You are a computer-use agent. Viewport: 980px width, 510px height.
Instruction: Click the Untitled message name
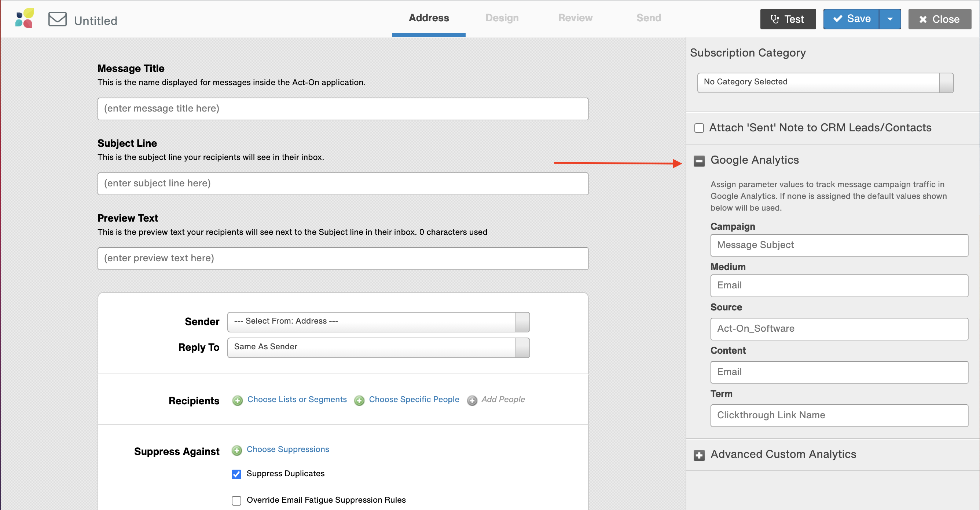click(95, 21)
